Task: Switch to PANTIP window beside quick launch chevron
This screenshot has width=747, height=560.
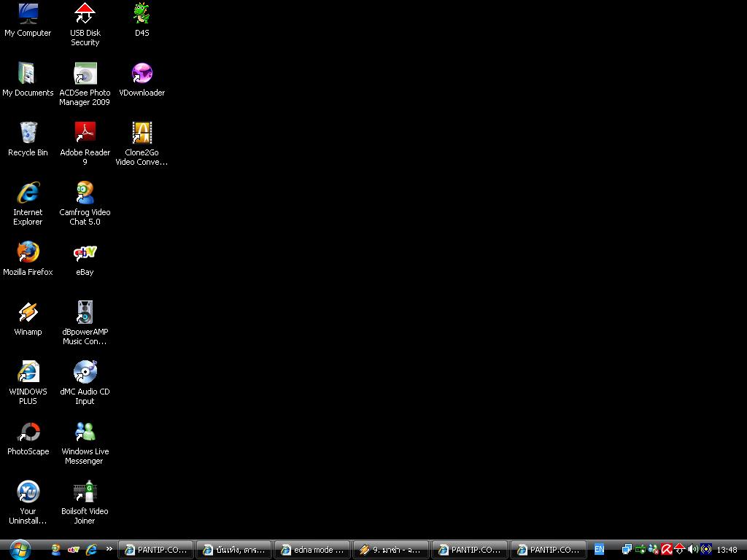Action: (x=156, y=550)
